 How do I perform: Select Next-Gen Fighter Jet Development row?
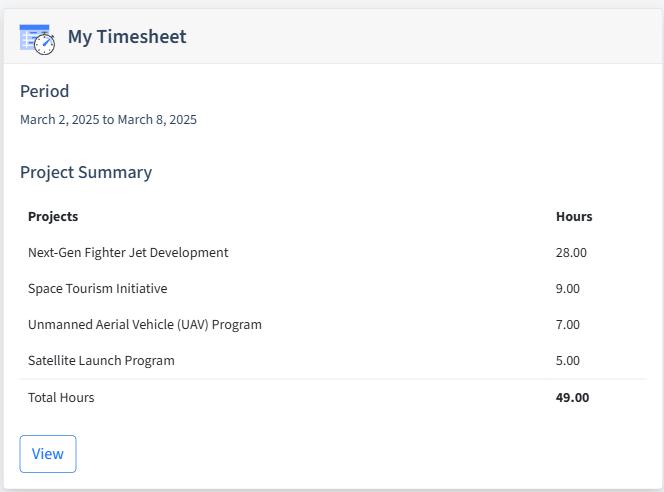coord(333,252)
